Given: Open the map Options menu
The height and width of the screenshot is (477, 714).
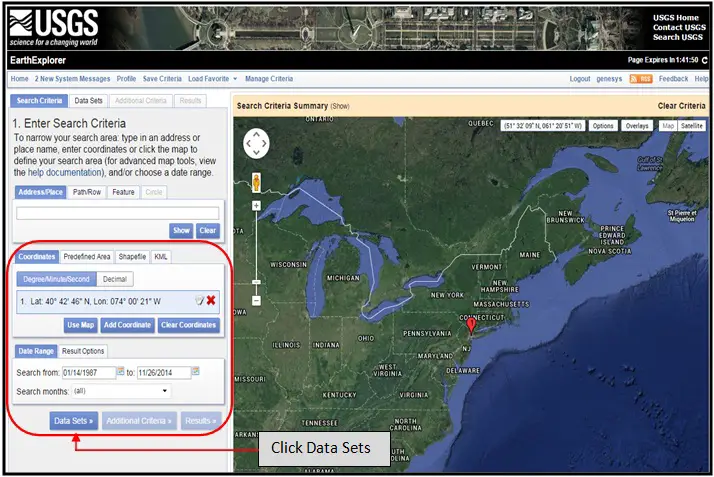Looking at the screenshot, I should 603,126.
